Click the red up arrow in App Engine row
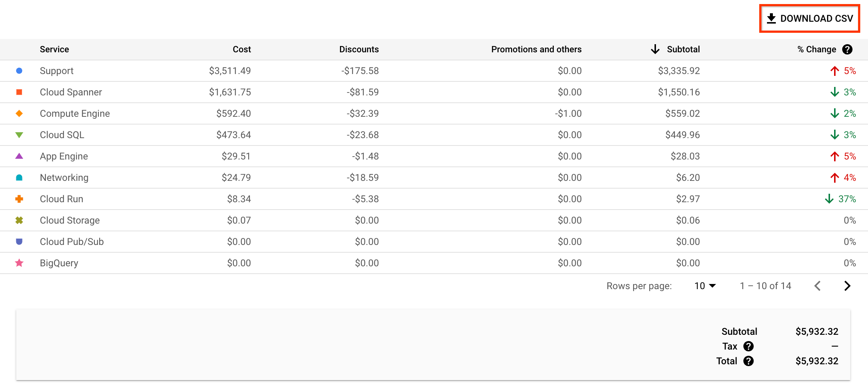 835,156
